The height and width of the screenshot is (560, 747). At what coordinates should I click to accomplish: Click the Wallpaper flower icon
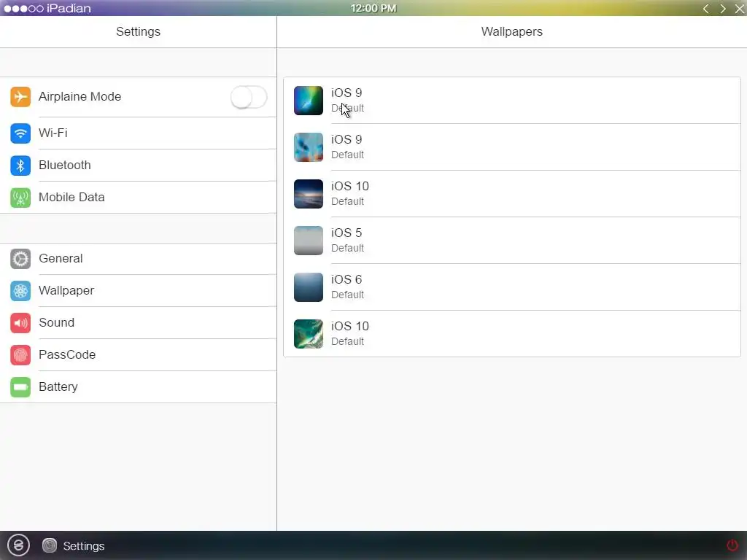[x=20, y=291]
